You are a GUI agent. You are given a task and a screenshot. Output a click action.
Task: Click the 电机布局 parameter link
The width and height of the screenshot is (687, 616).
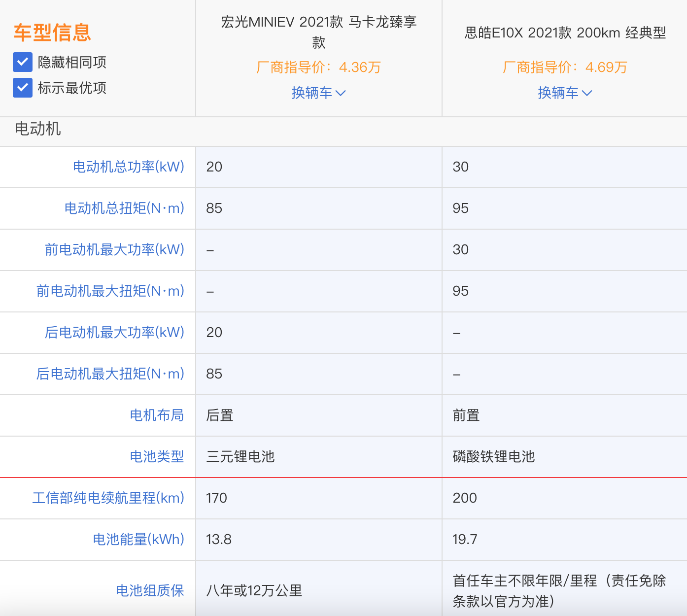click(157, 415)
